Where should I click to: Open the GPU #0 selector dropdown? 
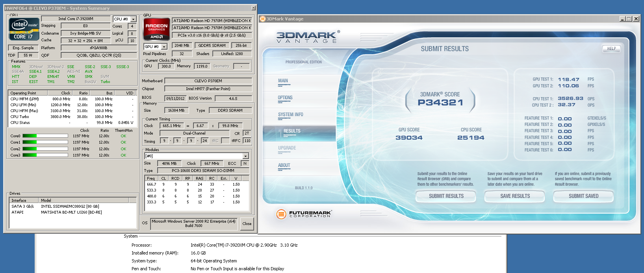(164, 46)
